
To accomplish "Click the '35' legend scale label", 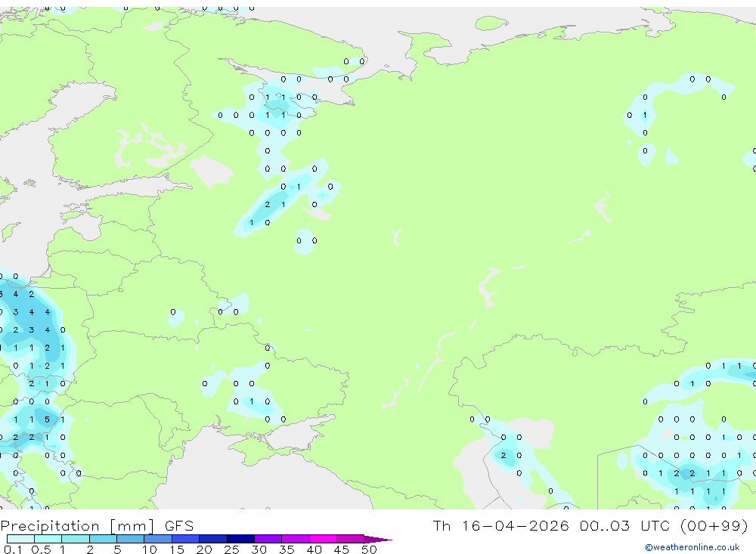I will click(x=287, y=549).
